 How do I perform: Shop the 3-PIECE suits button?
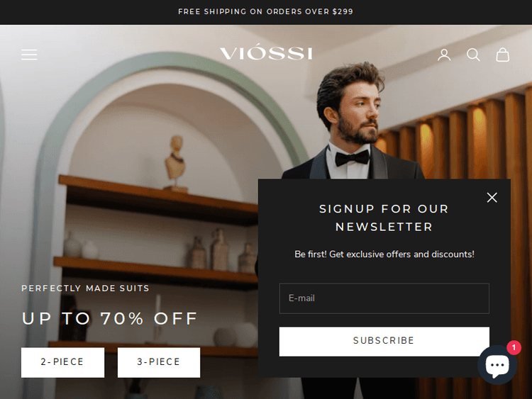click(x=159, y=362)
